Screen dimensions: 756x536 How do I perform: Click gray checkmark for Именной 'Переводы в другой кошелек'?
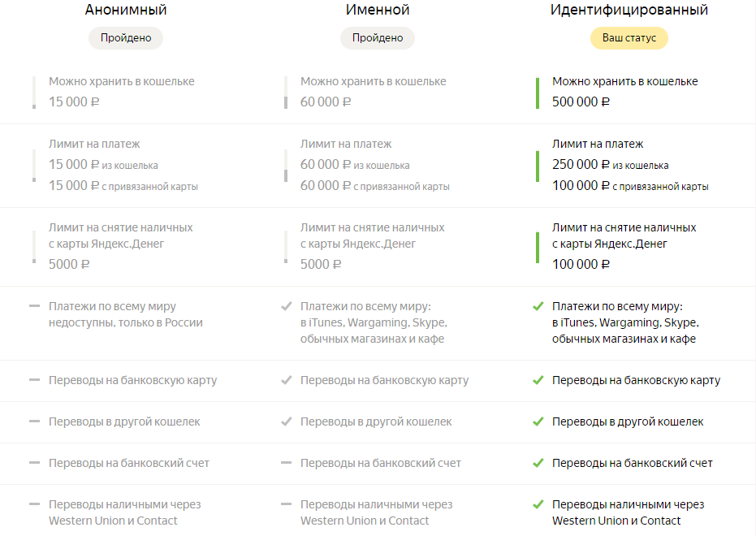tap(287, 421)
